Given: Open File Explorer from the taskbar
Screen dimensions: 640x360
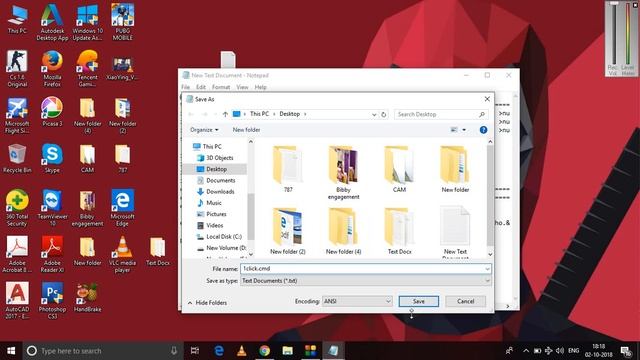Looking at the screenshot, I should coord(287,351).
